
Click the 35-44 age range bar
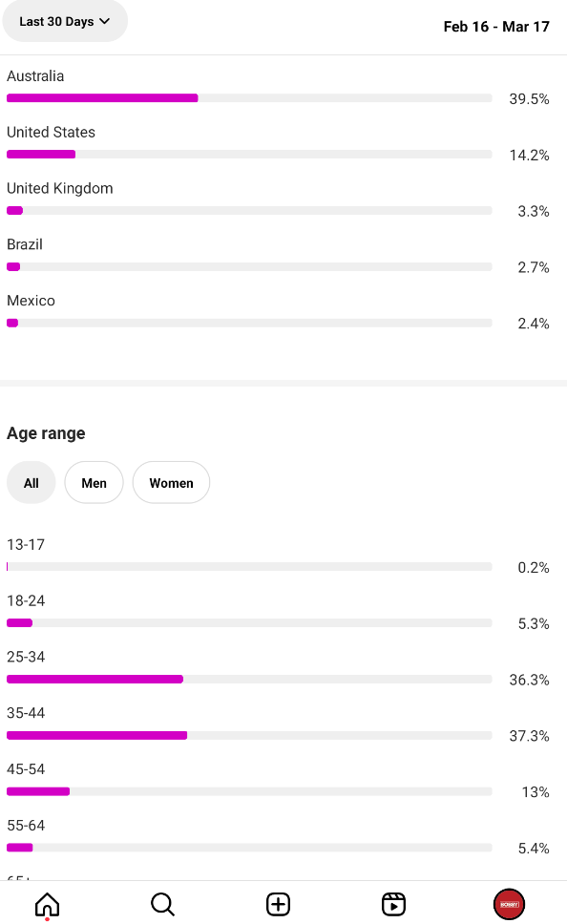(249, 735)
